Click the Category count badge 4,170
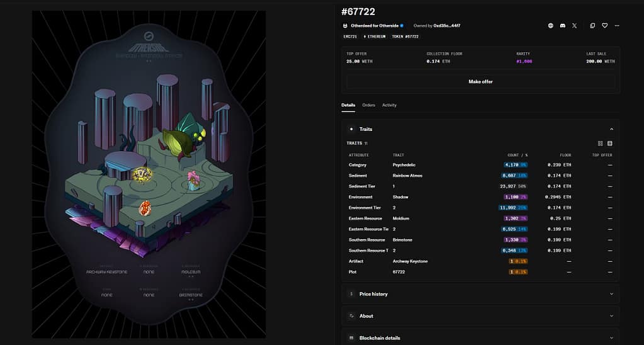Viewport: 644px width, 345px height. point(516,165)
